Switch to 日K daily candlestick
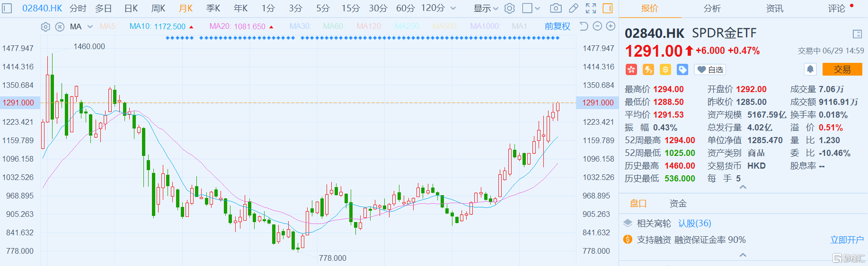 point(131,9)
